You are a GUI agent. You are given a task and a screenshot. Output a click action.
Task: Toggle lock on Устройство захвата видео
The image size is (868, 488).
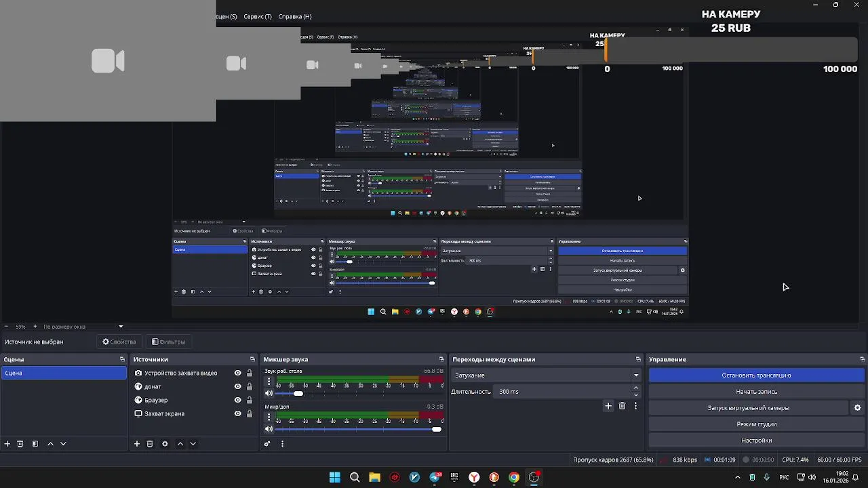(250, 373)
